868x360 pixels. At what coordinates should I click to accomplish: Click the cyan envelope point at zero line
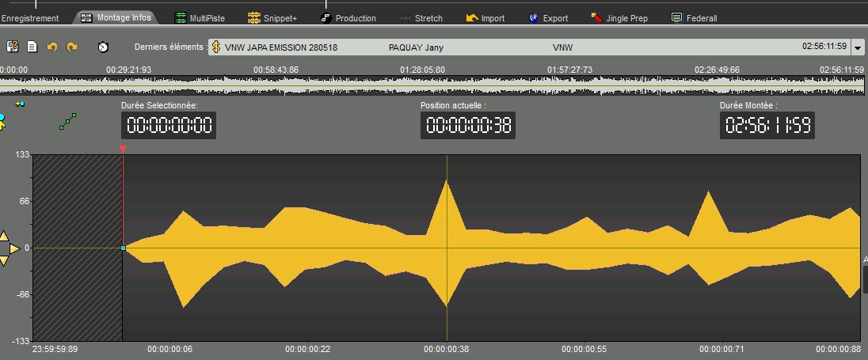124,248
